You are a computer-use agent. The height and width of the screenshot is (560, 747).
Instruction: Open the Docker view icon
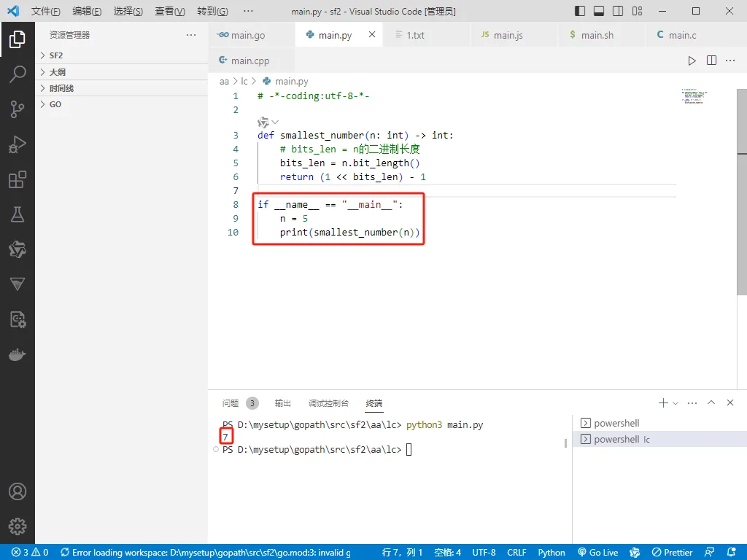click(18, 355)
